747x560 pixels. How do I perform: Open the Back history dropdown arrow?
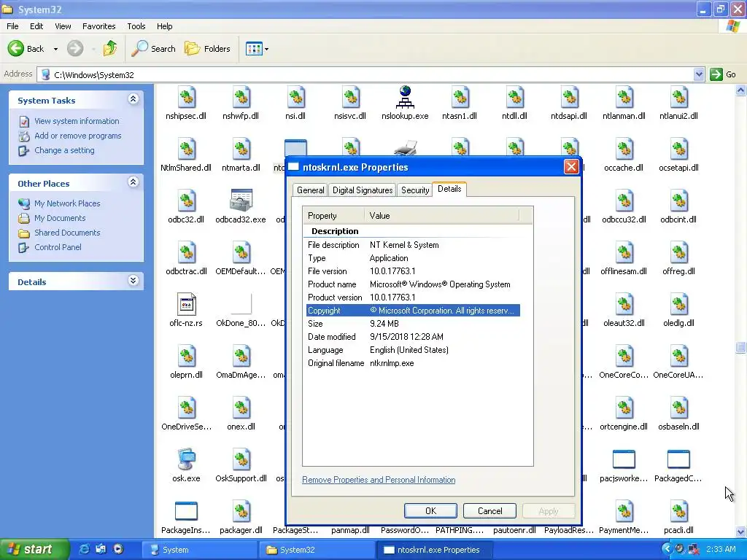(x=55, y=49)
